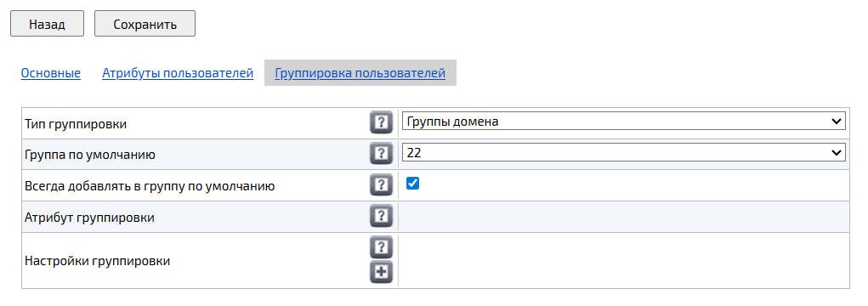Switch to the Основные tab
868x306 pixels.
[51, 73]
